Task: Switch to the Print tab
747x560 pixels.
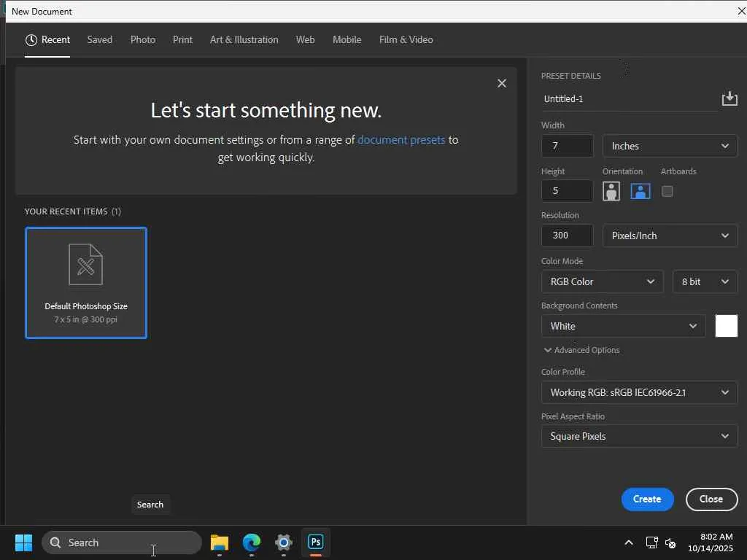Action: point(182,40)
